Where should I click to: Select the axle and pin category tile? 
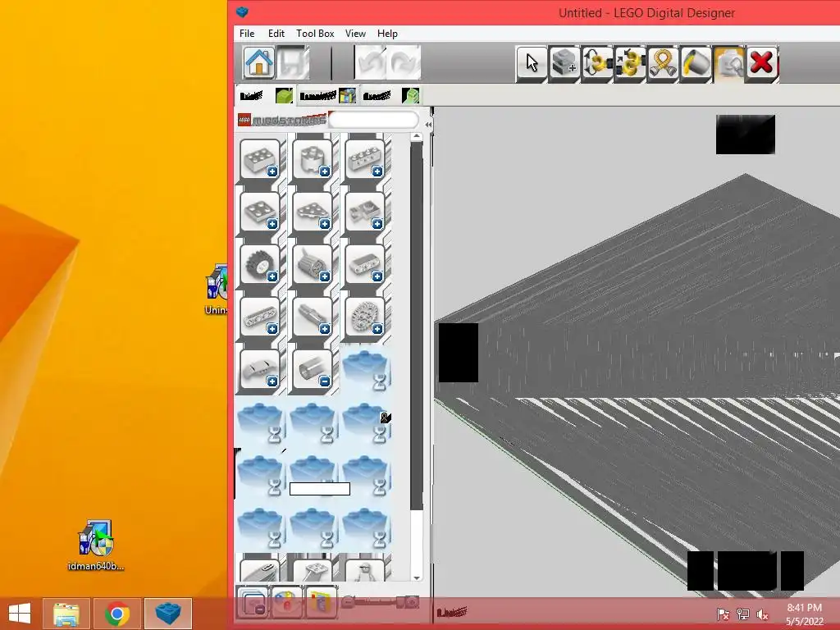pos(313,316)
